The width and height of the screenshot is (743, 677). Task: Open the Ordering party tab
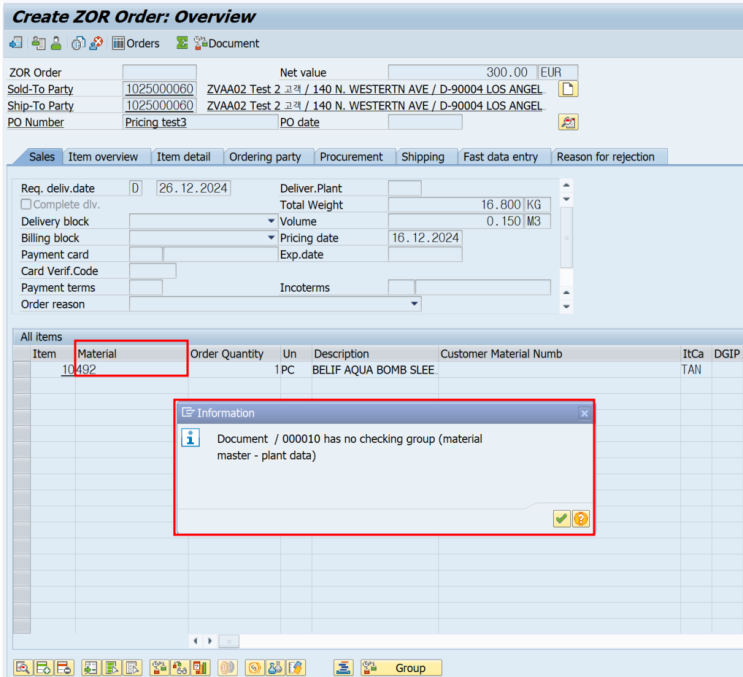click(265, 157)
